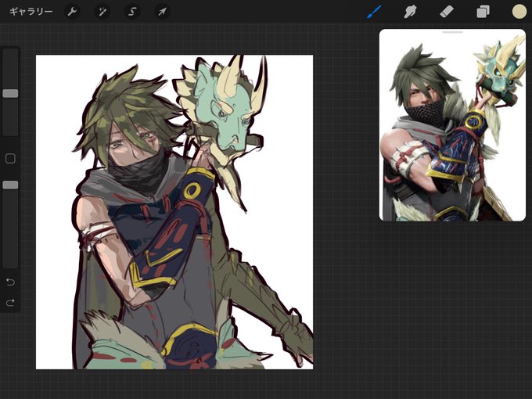This screenshot has height=399, width=532.
Task: Click the brush opacity slider handle
Action: (x=10, y=185)
